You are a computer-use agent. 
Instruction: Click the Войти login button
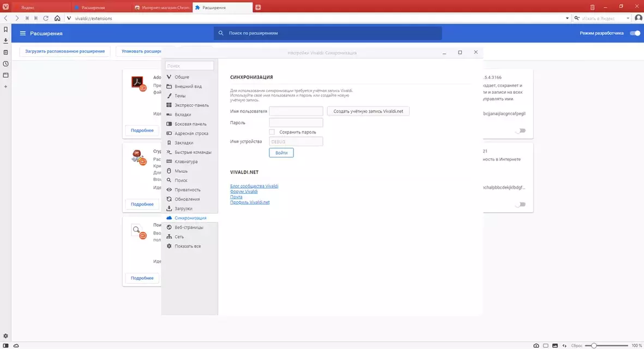281,153
